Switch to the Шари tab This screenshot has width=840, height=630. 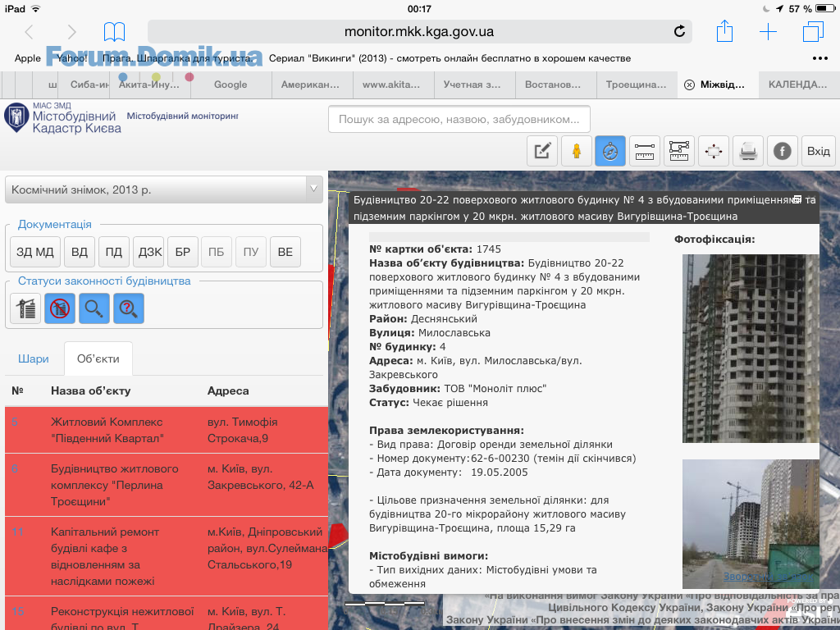(33, 359)
